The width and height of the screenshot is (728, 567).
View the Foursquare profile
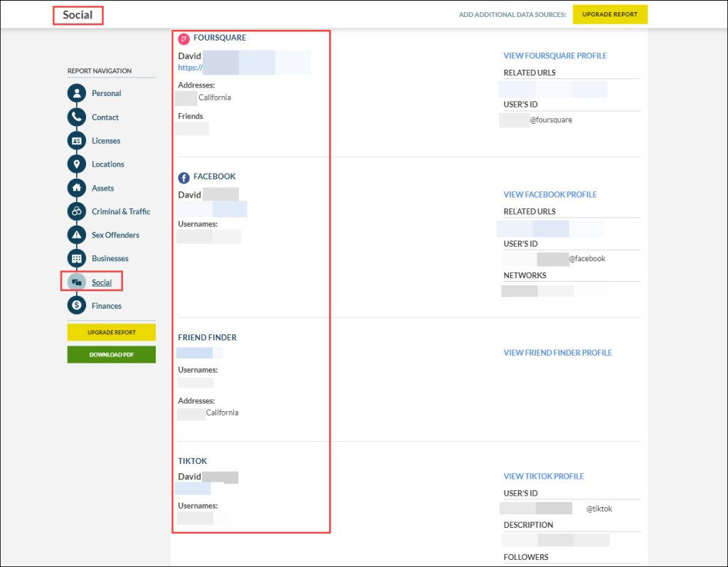click(555, 55)
